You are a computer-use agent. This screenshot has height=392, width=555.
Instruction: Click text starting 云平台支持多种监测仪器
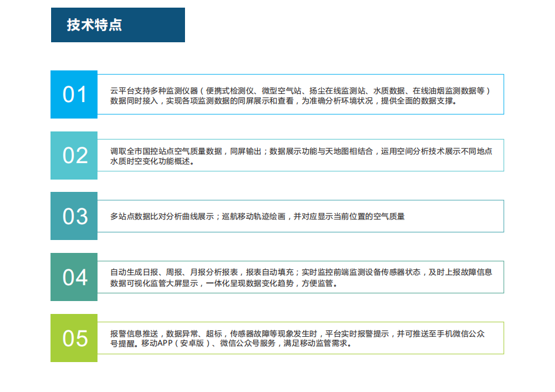tap(300, 91)
